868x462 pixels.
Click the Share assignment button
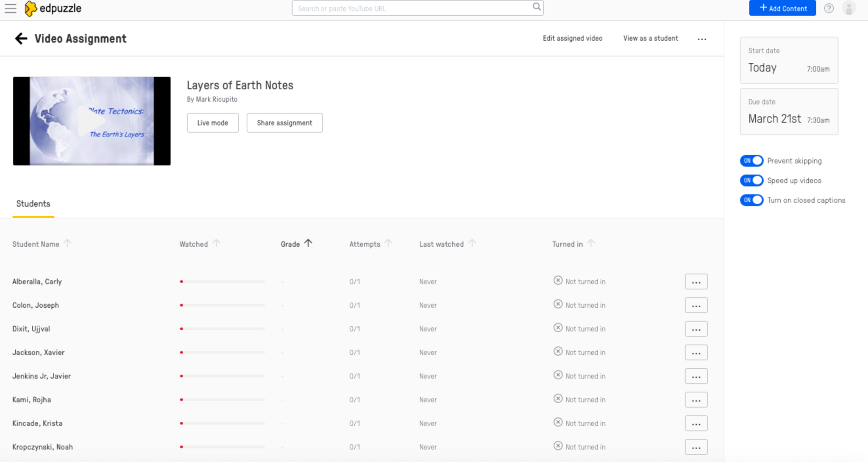pos(284,123)
